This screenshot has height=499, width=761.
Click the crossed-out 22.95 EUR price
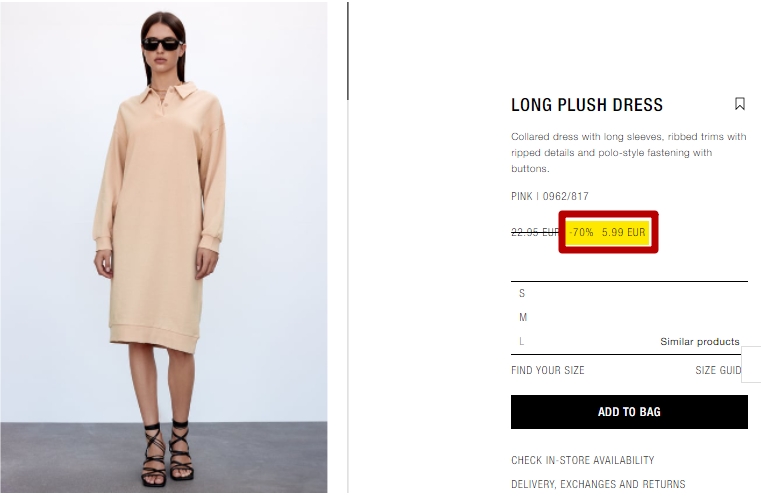pyautogui.click(x=535, y=233)
